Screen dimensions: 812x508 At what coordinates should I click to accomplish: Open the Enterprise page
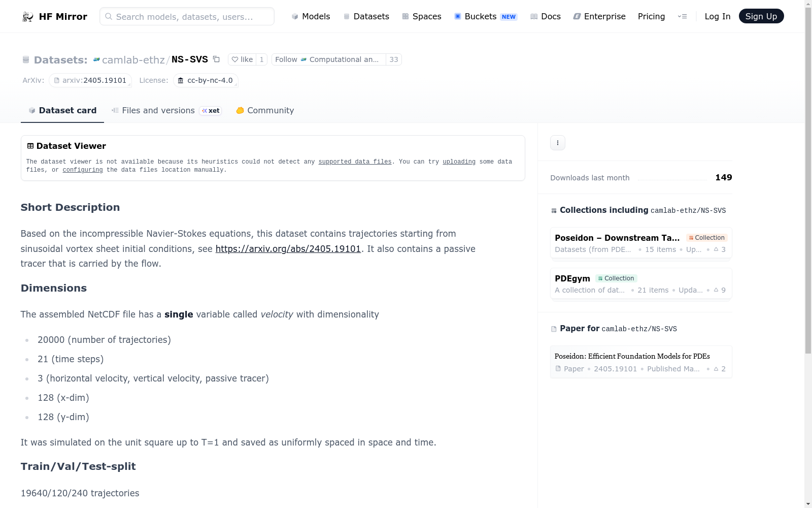(599, 16)
